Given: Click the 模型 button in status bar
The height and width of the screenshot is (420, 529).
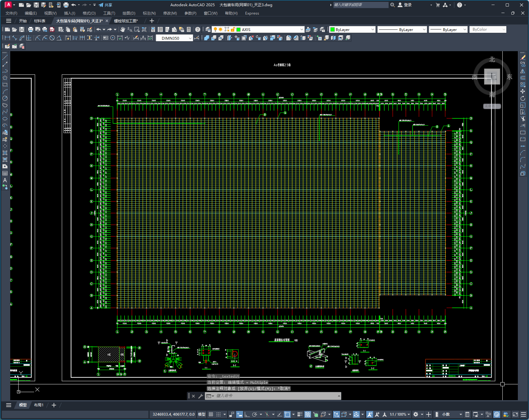Looking at the screenshot, I should [x=202, y=414].
